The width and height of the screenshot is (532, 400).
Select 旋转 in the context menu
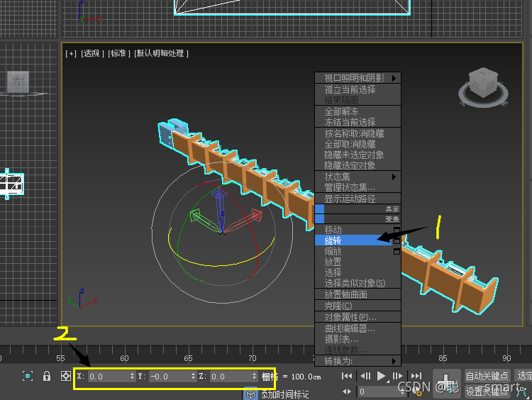tap(353, 240)
